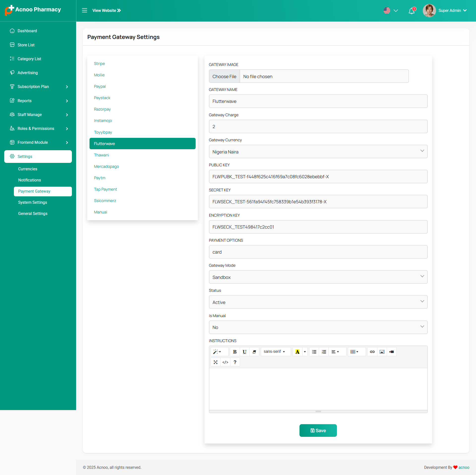Open editor help question mark icon
The image size is (476, 475).
tap(235, 362)
